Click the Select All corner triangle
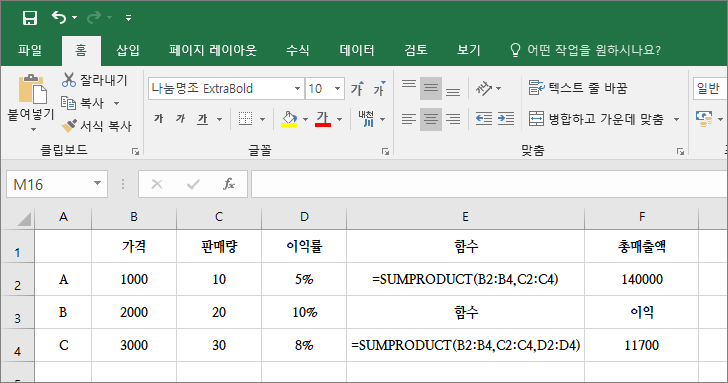Viewport: 728px width, 383px height. point(23,218)
